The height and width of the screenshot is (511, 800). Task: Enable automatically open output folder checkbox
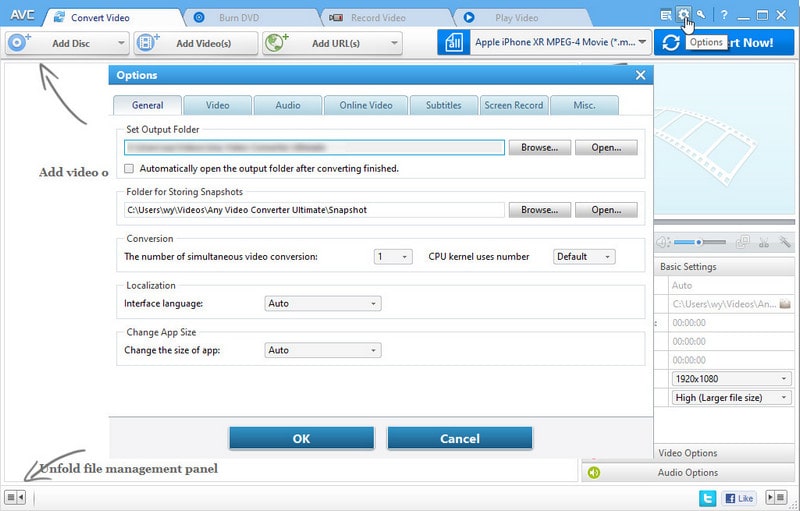(x=129, y=168)
